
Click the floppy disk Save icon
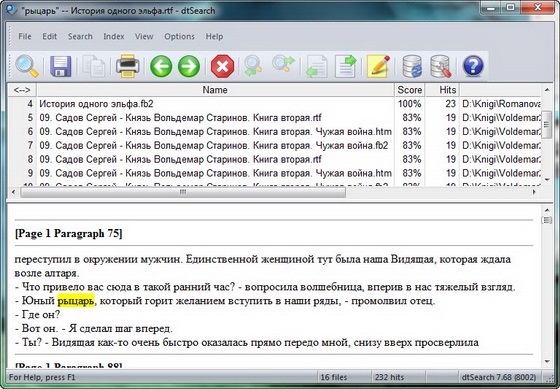(x=60, y=66)
